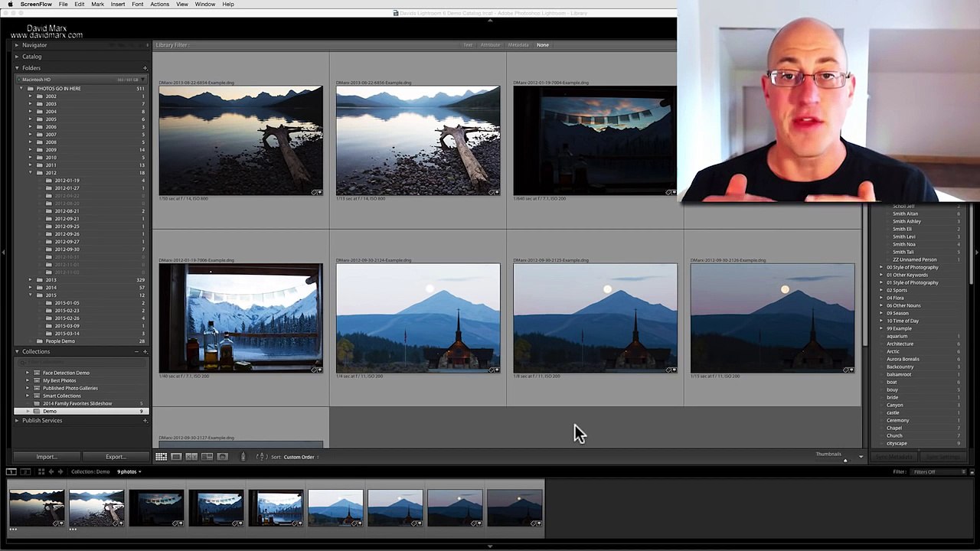The height and width of the screenshot is (551, 980).
Task: Adjust the Thumbnails size slider
Action: tap(845, 460)
